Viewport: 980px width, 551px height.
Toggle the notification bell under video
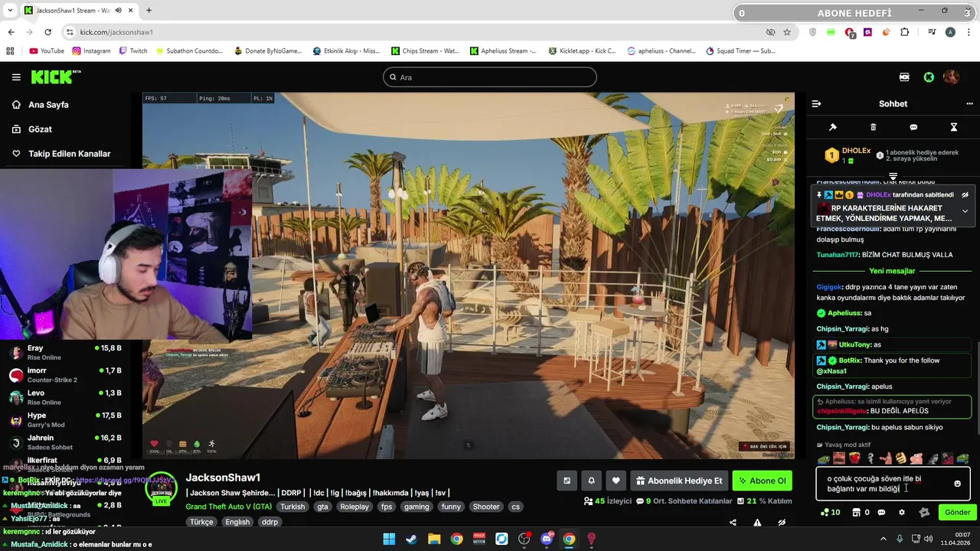pos(591,481)
